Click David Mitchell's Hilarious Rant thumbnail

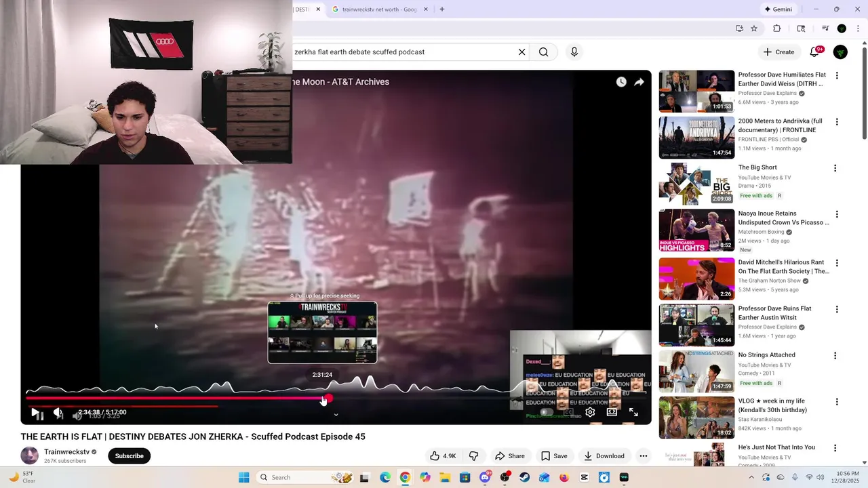[696, 279]
